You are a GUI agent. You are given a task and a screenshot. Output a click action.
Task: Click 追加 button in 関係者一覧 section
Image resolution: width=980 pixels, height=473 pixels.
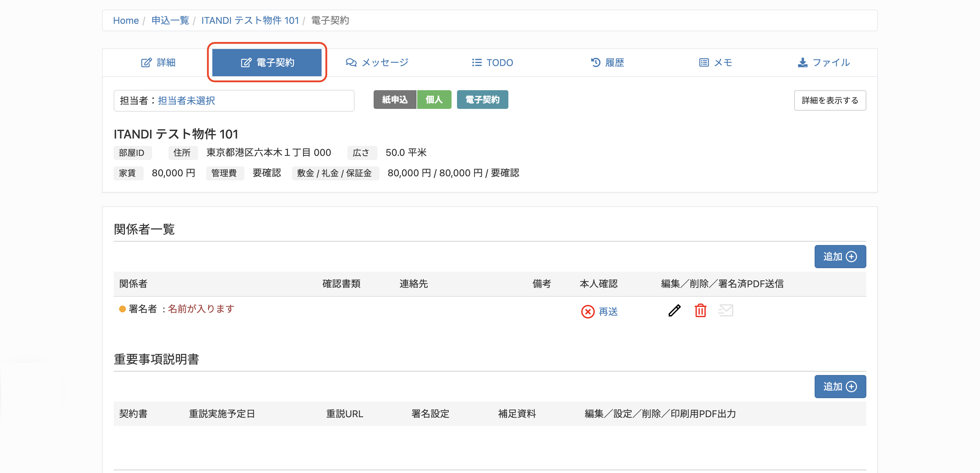pyautogui.click(x=840, y=257)
